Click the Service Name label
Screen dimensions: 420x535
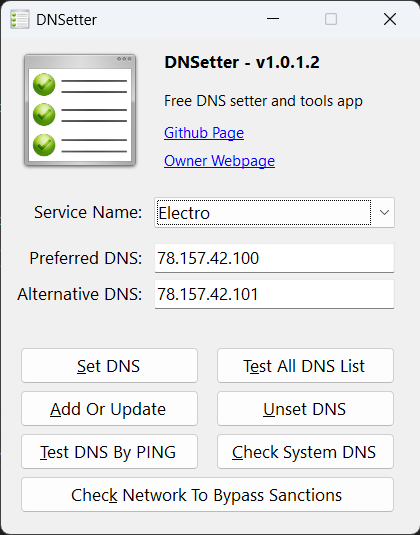click(x=88, y=212)
